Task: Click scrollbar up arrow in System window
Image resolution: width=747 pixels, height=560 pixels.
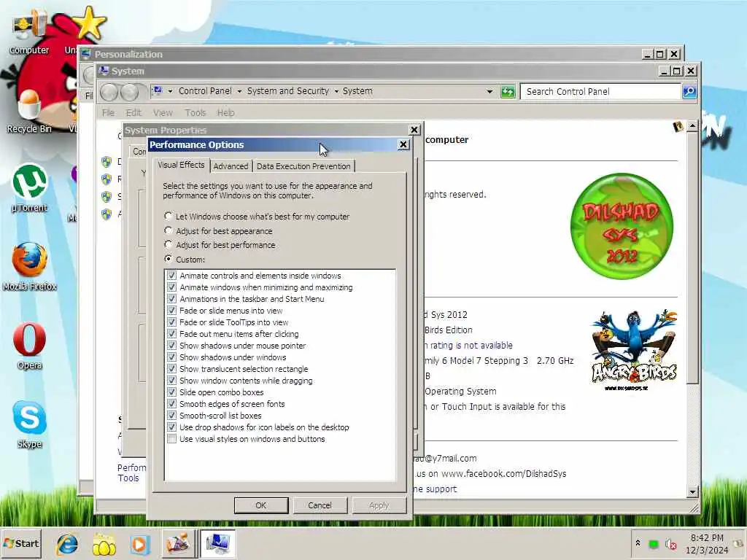Action: (x=692, y=125)
